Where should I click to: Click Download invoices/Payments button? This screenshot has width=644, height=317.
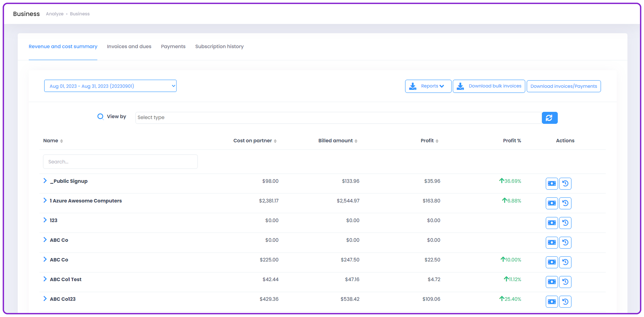click(563, 86)
